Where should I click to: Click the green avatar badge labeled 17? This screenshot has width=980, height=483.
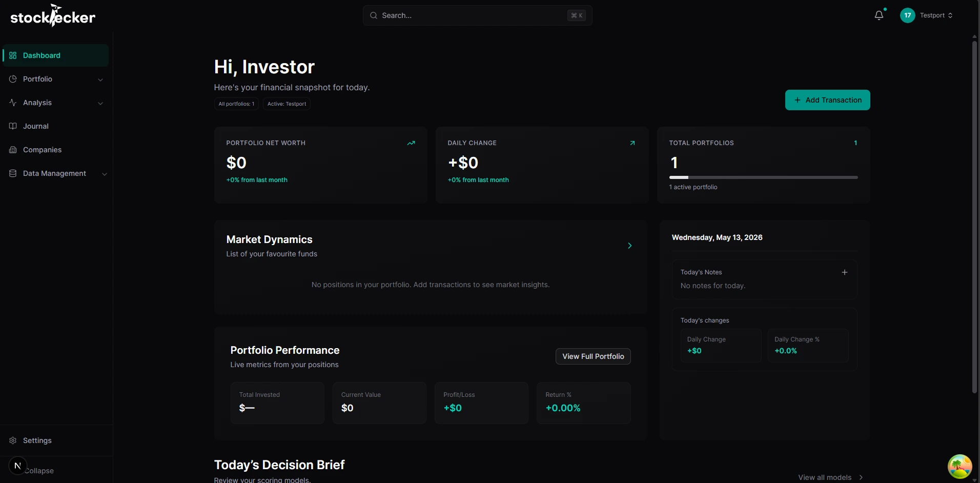[x=908, y=15]
